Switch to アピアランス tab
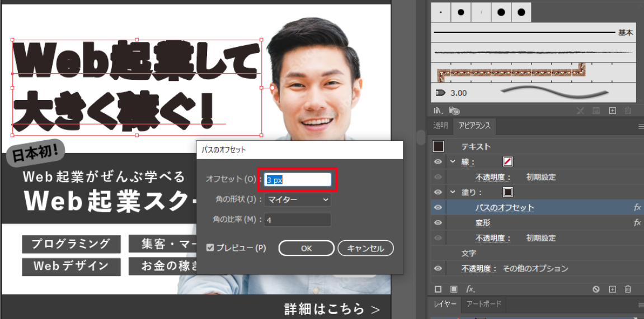644x319 pixels. point(475,126)
